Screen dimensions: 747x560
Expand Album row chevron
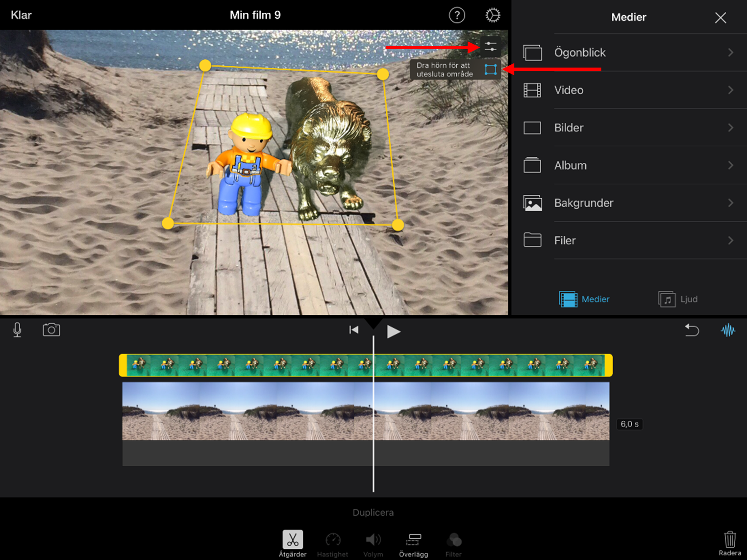click(731, 166)
